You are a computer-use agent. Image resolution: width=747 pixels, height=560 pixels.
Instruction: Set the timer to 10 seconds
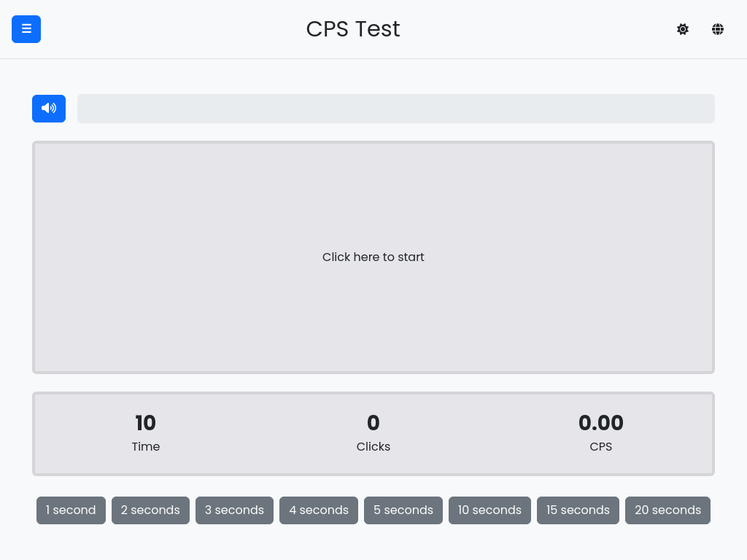[x=489, y=510]
